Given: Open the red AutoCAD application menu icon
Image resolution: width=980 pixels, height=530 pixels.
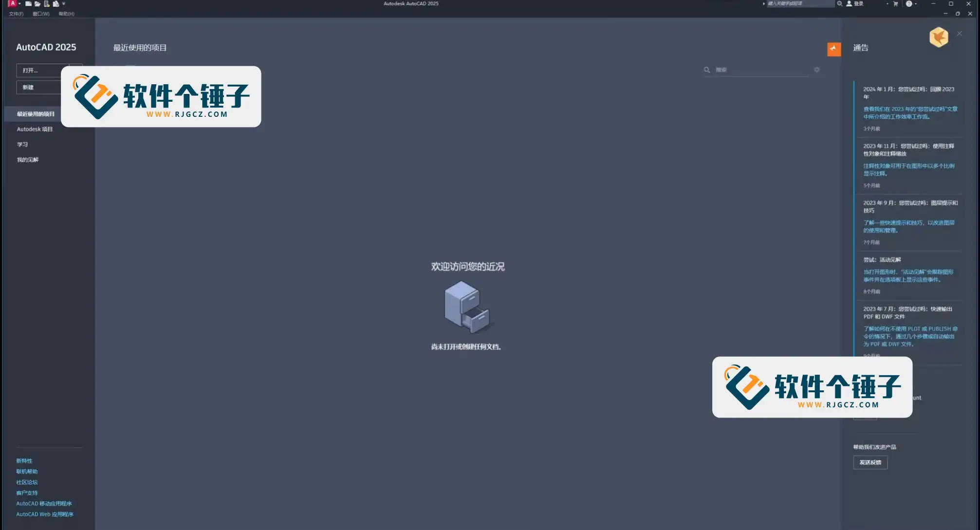Looking at the screenshot, I should click(12, 3).
